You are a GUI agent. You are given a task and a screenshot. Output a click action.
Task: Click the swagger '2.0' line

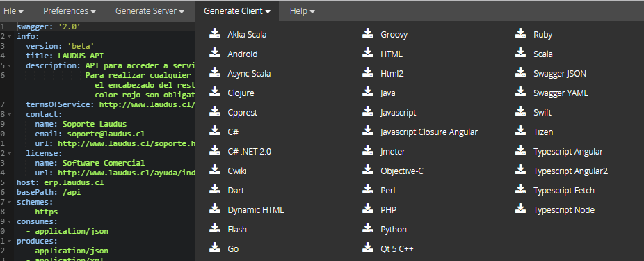click(x=49, y=26)
